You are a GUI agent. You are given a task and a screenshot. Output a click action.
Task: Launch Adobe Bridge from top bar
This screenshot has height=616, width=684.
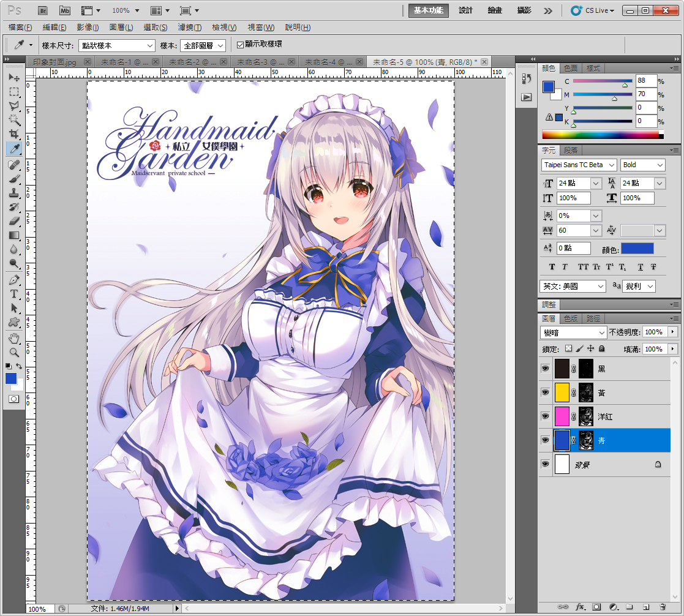pyautogui.click(x=43, y=11)
